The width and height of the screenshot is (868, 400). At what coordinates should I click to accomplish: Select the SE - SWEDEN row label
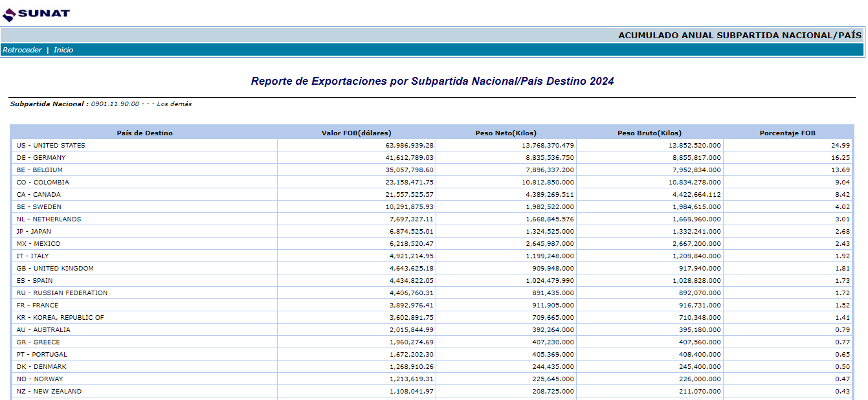coord(39,207)
